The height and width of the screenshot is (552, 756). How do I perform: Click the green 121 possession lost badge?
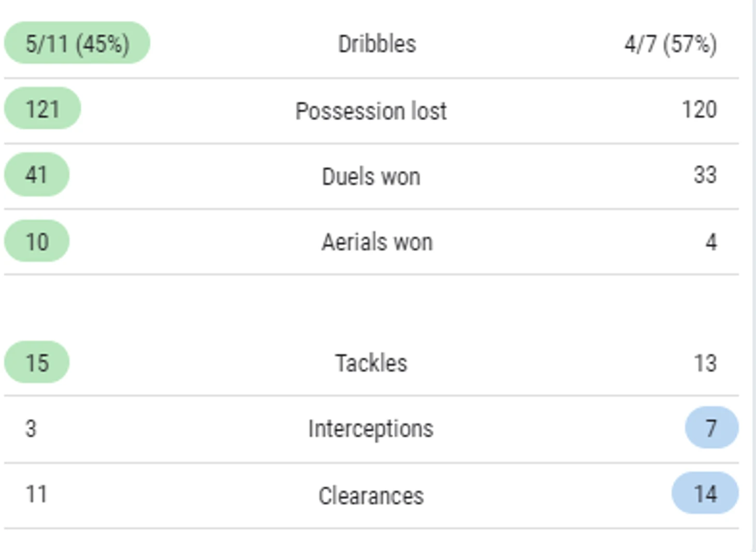tap(42, 108)
